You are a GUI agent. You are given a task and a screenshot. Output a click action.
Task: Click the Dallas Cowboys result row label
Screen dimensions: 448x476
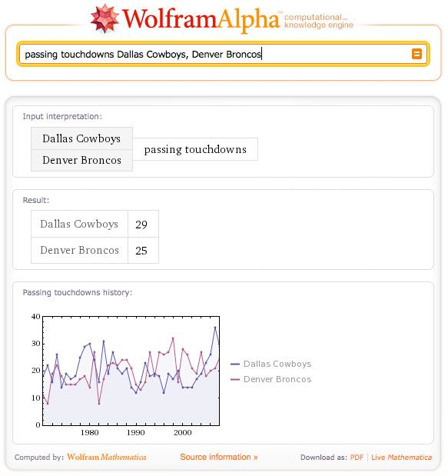79,224
